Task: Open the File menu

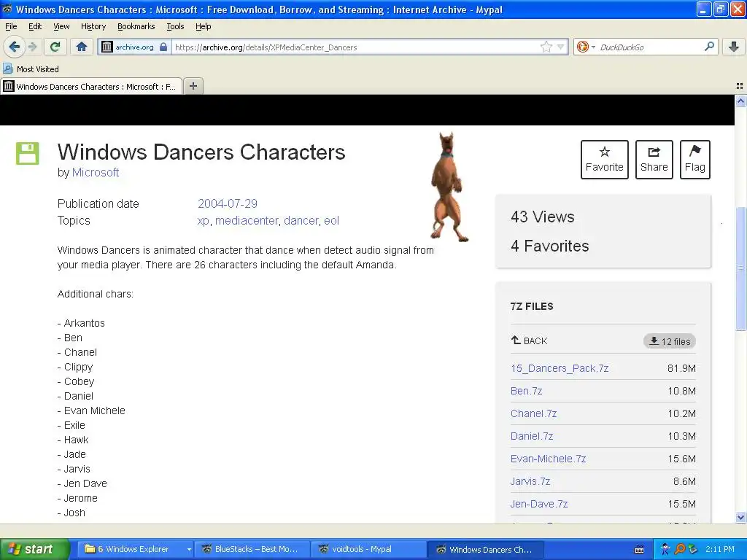Action: coord(10,26)
